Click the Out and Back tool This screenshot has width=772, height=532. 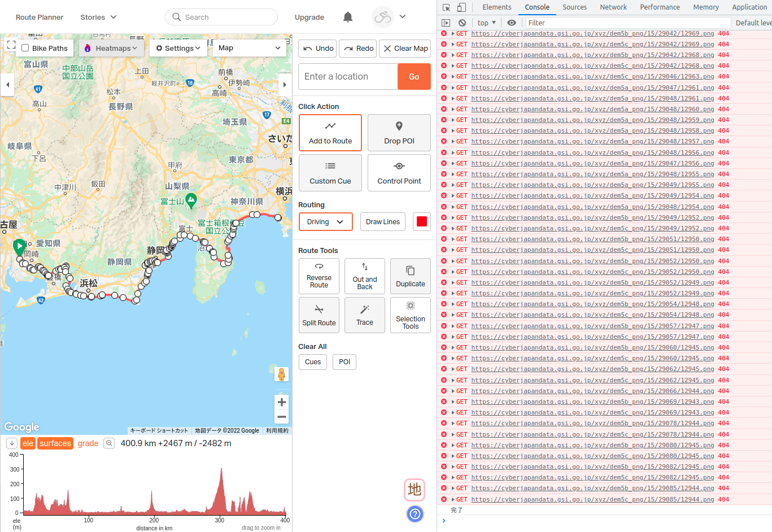(x=365, y=276)
